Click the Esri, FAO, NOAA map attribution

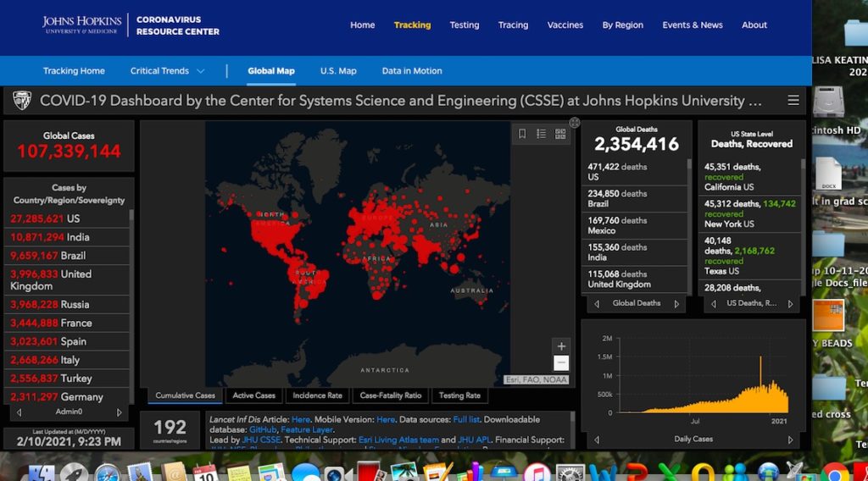536,380
